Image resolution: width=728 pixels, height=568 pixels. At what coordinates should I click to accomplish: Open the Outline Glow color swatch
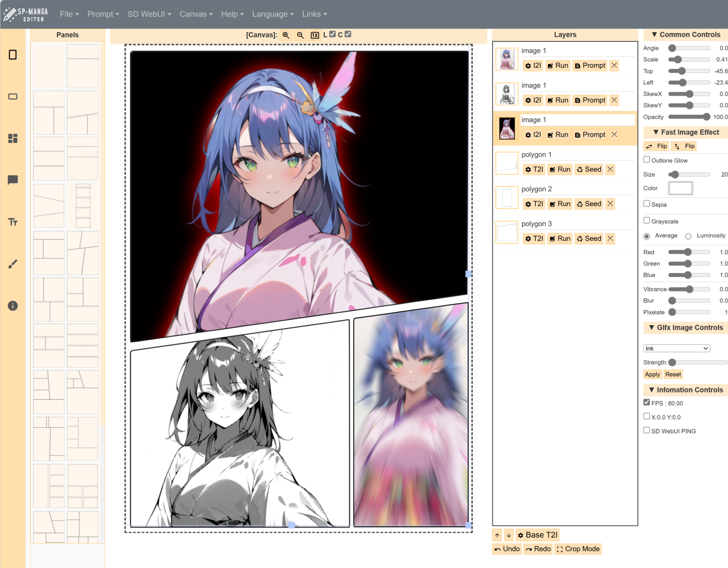(x=680, y=188)
